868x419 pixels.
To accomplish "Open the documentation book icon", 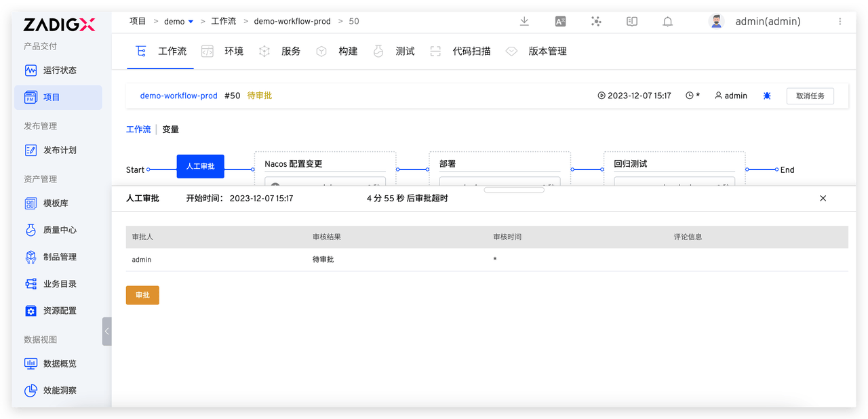I will [x=632, y=22].
